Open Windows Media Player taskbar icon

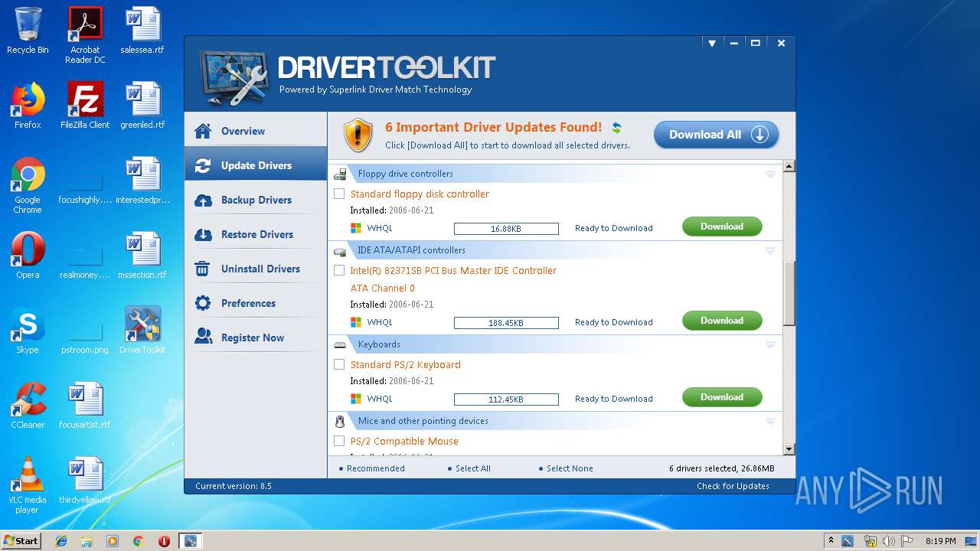113,541
